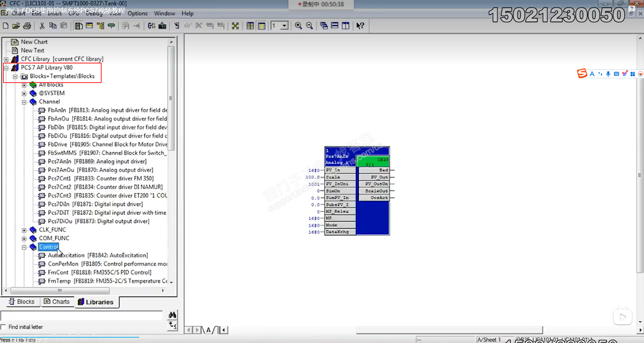
Task: Create a new chart with toolbar New icon
Action: 6,26
